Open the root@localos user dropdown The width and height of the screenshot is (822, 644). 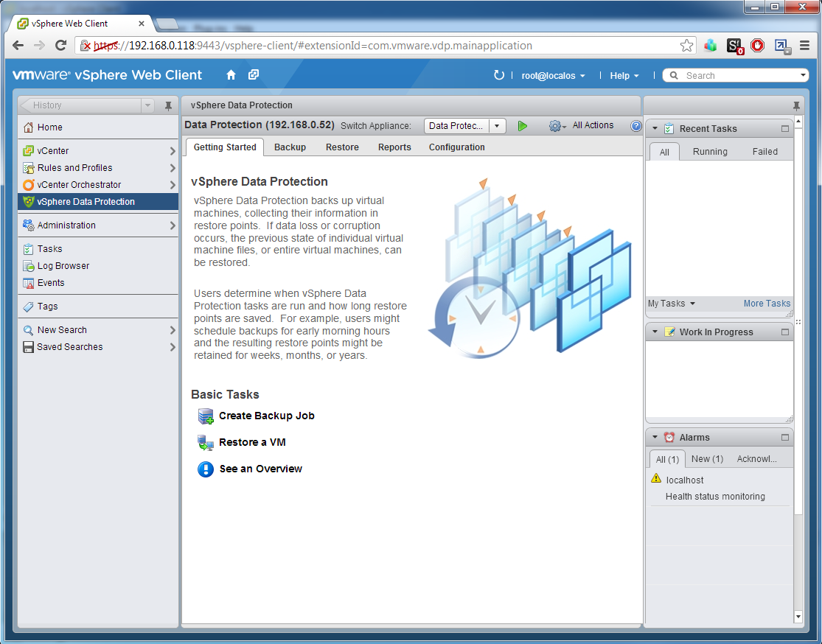tap(553, 75)
